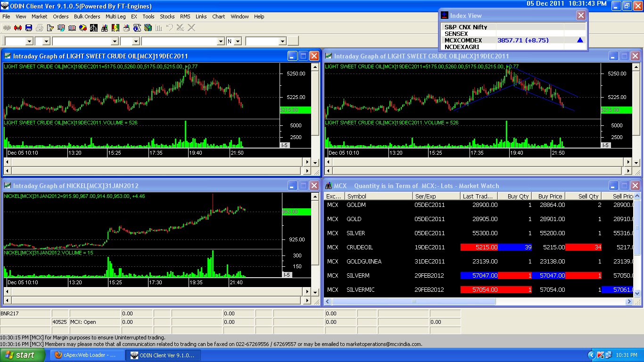Image resolution: width=644 pixels, height=362 pixels.
Task: Click the tray expand arrow icon
Action: pos(592,354)
